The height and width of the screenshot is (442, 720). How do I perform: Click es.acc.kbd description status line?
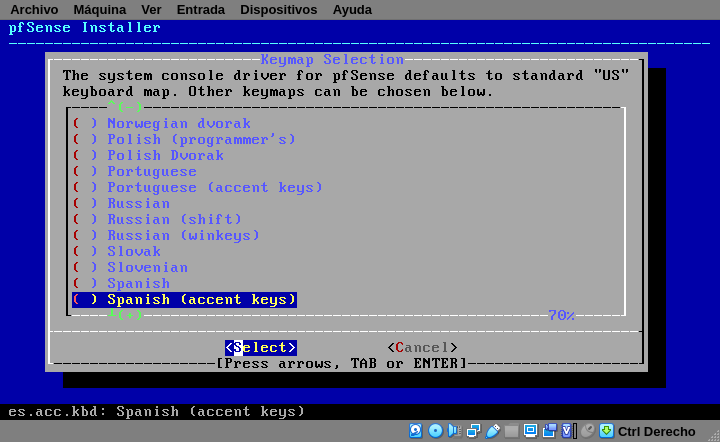point(157,411)
